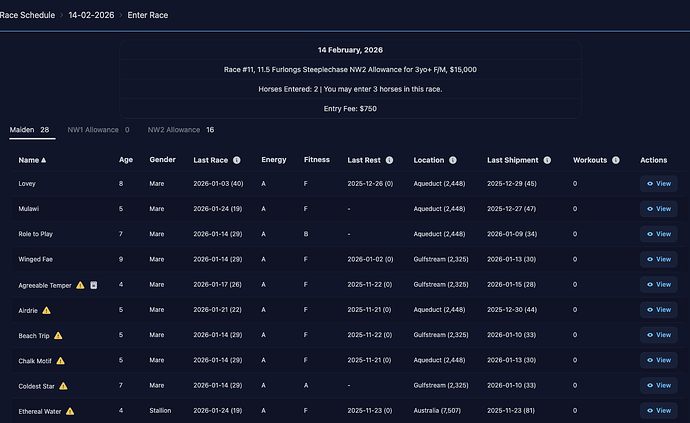Screen dimensions: 690x423
Task: Click the badge icon next to Agreeable Temper
Action: [93, 285]
